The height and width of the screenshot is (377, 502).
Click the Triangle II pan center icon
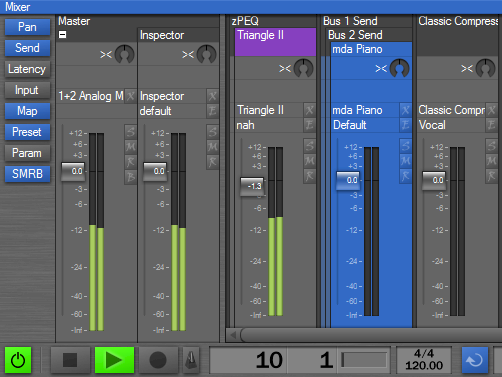[285, 68]
